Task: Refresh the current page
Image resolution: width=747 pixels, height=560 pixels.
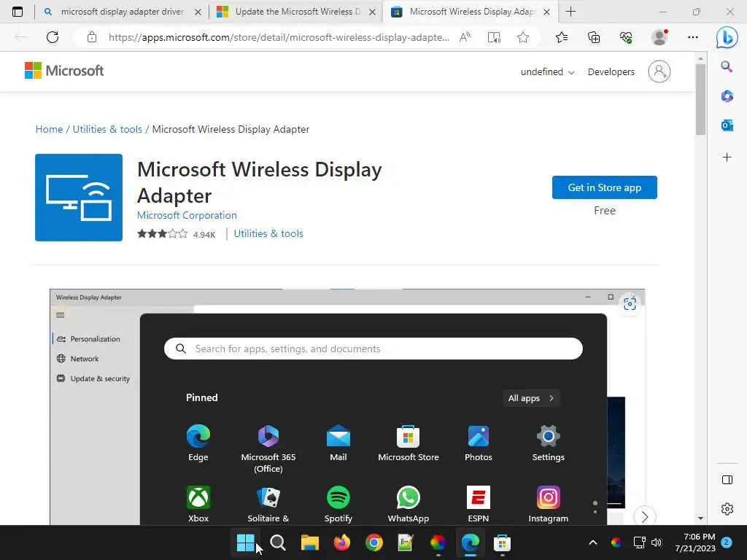Action: [x=53, y=37]
